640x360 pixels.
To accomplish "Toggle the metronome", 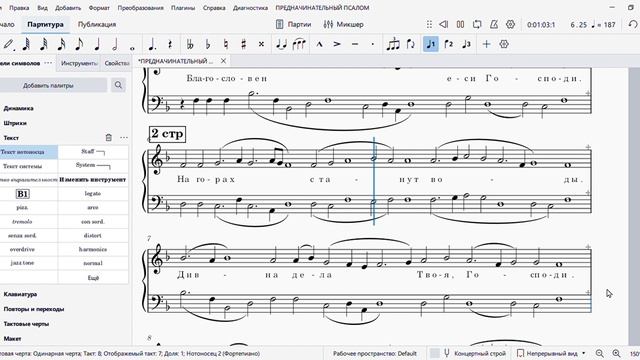I will (x=494, y=24).
